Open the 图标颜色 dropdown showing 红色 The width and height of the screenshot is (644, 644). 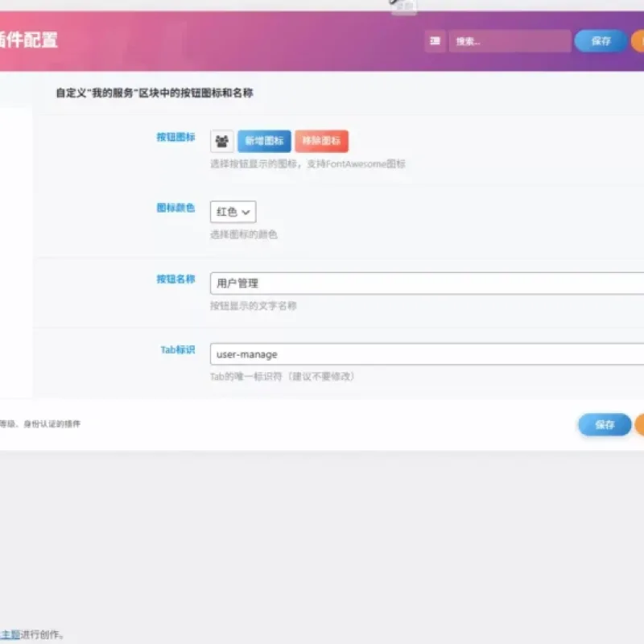tap(233, 212)
